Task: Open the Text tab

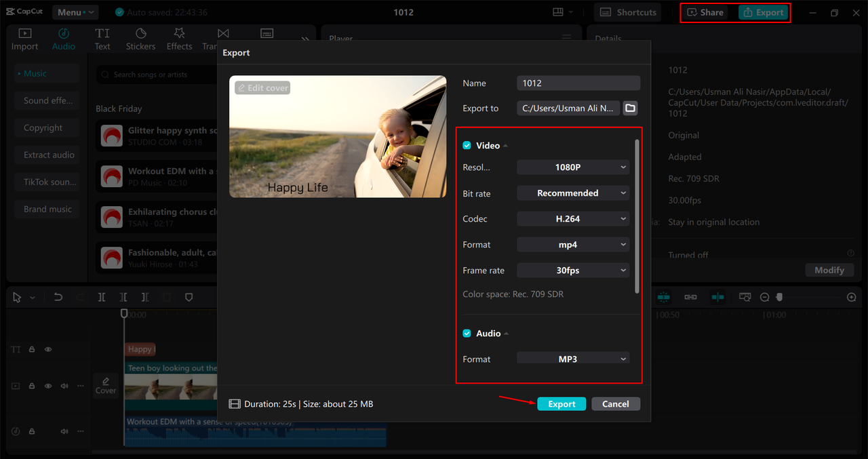Action: [102, 39]
